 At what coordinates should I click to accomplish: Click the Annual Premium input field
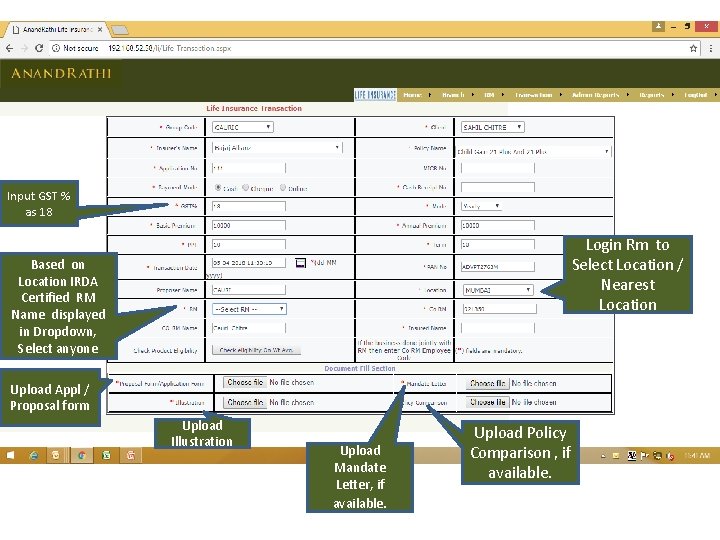click(498, 225)
